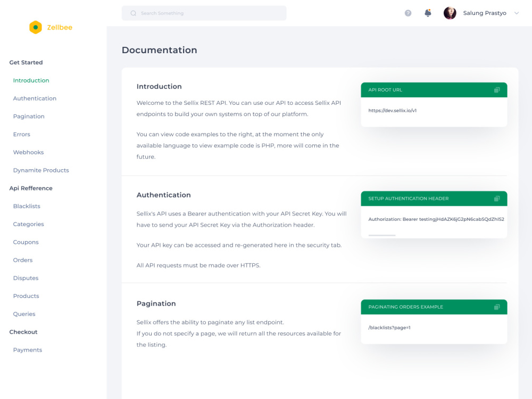Select Pagination in the sidebar

29,117
